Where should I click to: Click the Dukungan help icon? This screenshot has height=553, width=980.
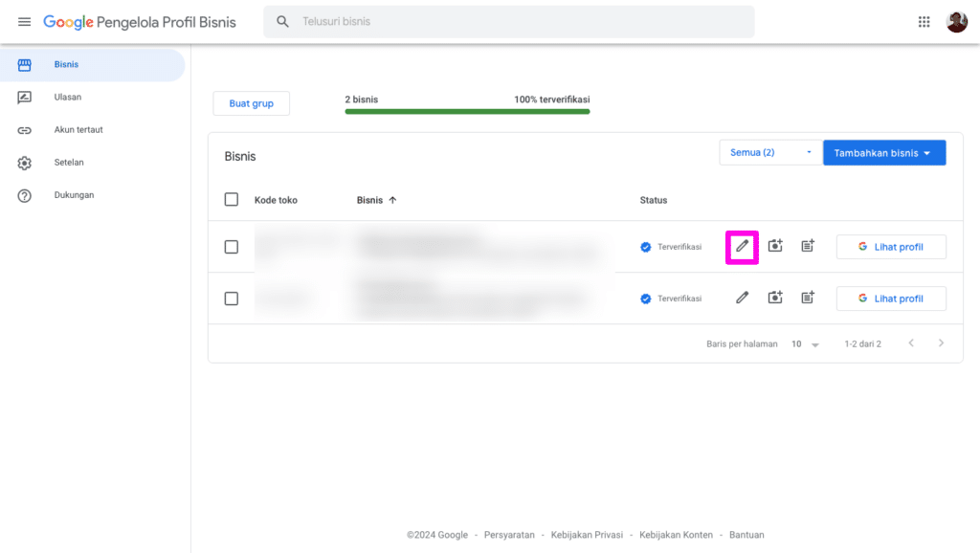[x=24, y=195]
